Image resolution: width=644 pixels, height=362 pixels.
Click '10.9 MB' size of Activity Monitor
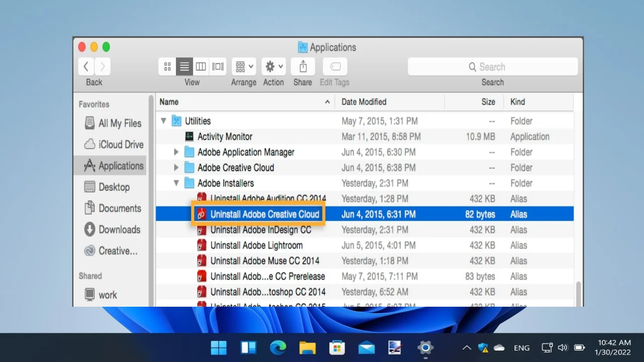[480, 136]
